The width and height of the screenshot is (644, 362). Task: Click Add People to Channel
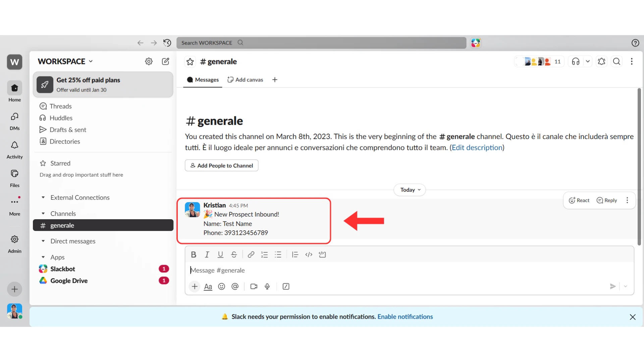221,165
